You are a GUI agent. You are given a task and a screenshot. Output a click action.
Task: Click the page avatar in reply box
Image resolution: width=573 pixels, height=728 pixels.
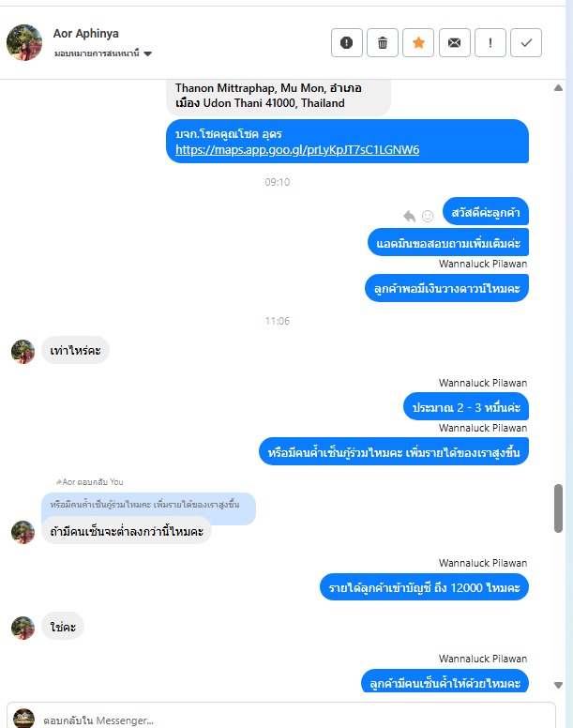(x=23, y=719)
